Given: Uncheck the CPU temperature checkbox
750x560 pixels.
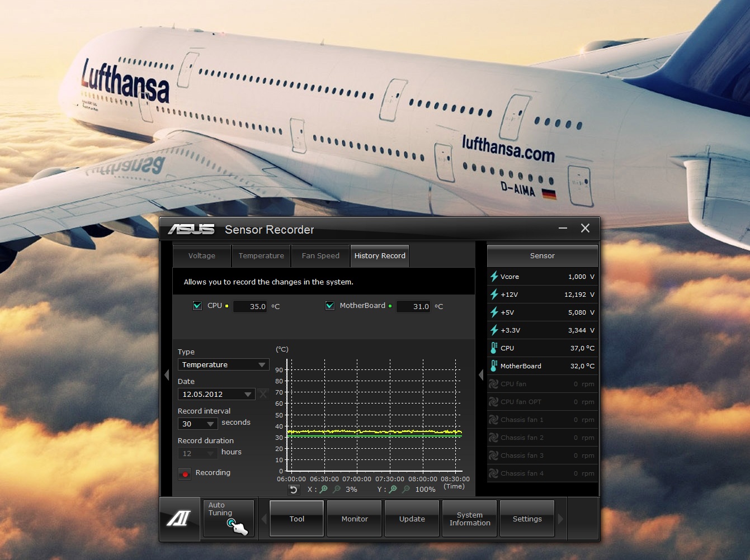Looking at the screenshot, I should [197, 306].
